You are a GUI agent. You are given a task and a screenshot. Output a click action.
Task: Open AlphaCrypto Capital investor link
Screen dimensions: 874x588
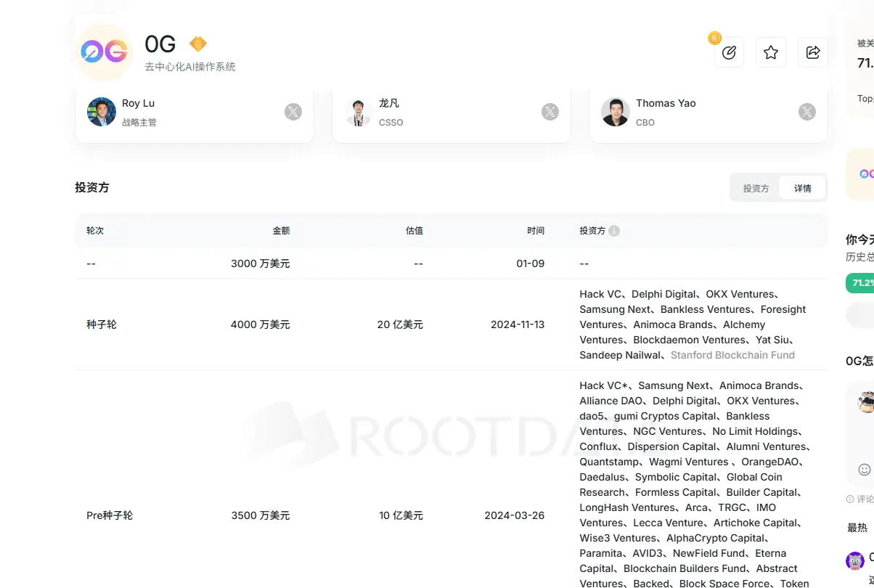pyautogui.click(x=716, y=538)
